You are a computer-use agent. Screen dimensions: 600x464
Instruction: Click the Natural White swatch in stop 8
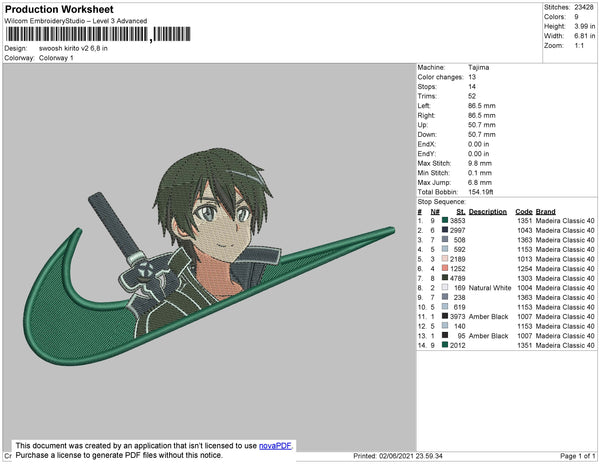tap(445, 287)
